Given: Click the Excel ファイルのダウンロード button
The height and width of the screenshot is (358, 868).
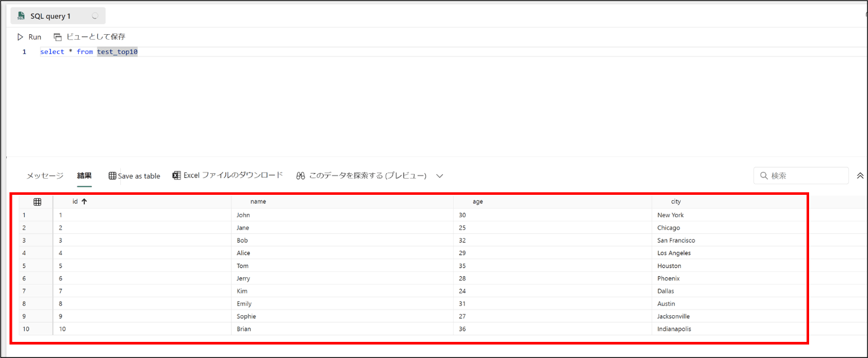Looking at the screenshot, I should (x=228, y=176).
